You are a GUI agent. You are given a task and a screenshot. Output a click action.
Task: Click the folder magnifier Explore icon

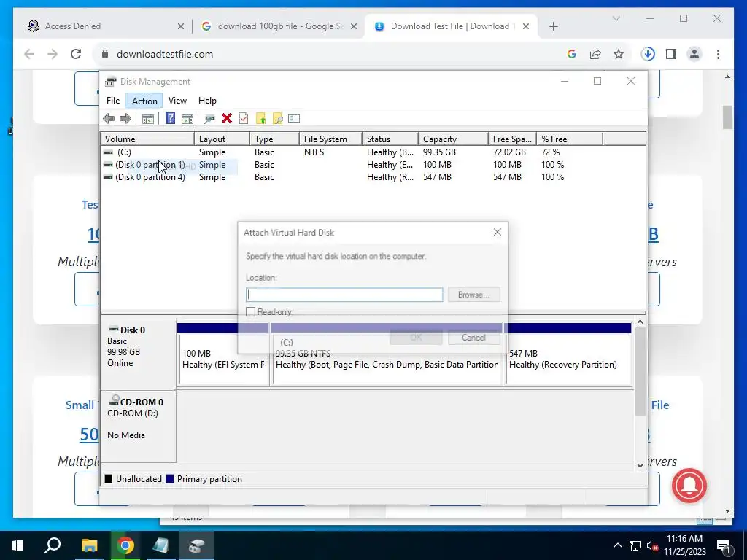point(277,119)
